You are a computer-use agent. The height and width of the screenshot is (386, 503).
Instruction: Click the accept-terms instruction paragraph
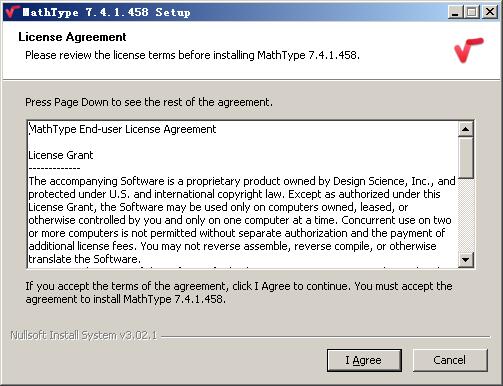239,292
